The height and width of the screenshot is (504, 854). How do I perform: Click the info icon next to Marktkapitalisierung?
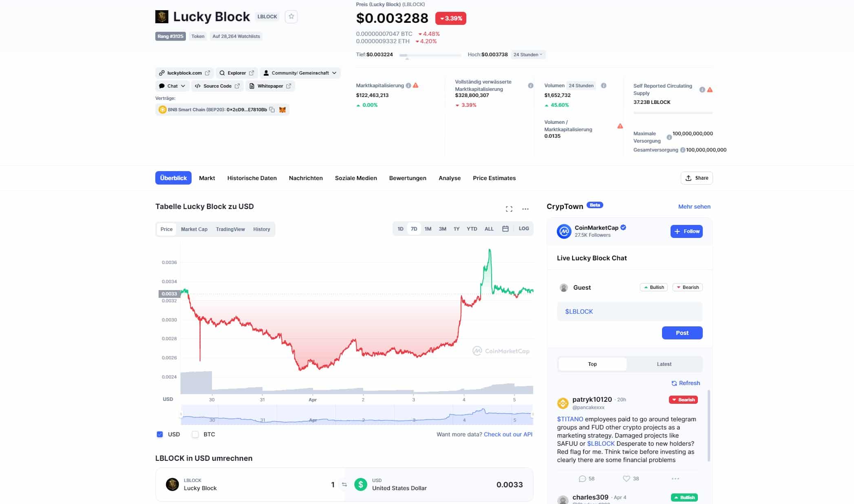[408, 86]
